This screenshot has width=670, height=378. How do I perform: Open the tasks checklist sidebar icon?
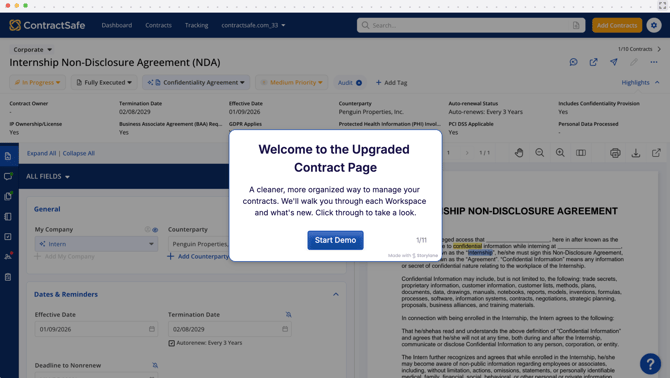click(8, 237)
